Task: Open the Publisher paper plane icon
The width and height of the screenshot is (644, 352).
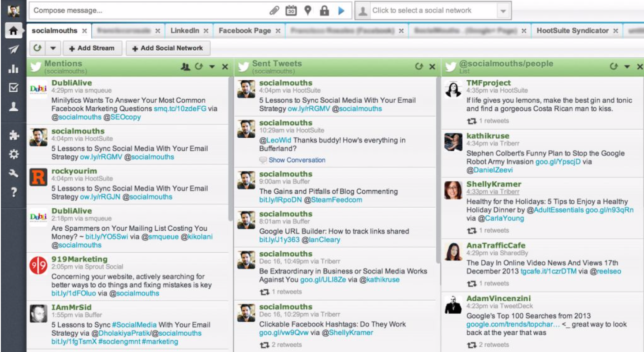Action: [x=14, y=50]
